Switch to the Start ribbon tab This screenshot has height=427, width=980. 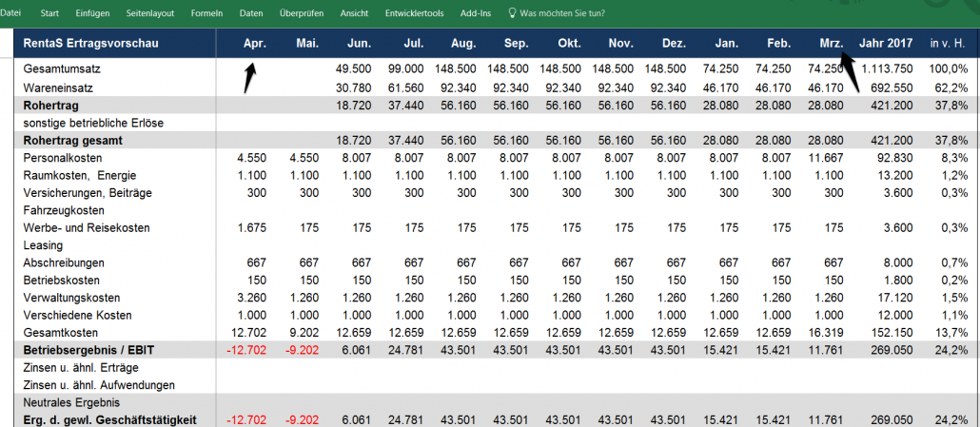click(x=49, y=13)
